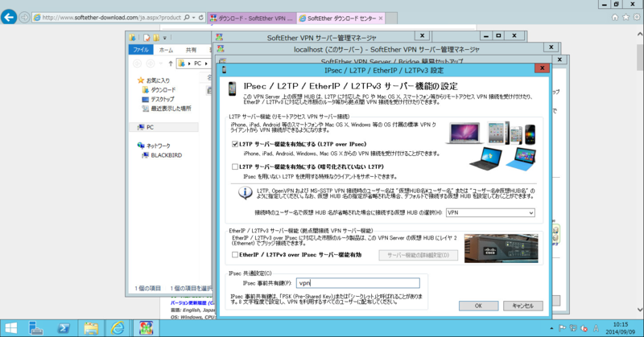Image resolution: width=644 pixels, height=337 pixels.
Task: Click the IPsec pre-shared key field
Action: click(357, 283)
